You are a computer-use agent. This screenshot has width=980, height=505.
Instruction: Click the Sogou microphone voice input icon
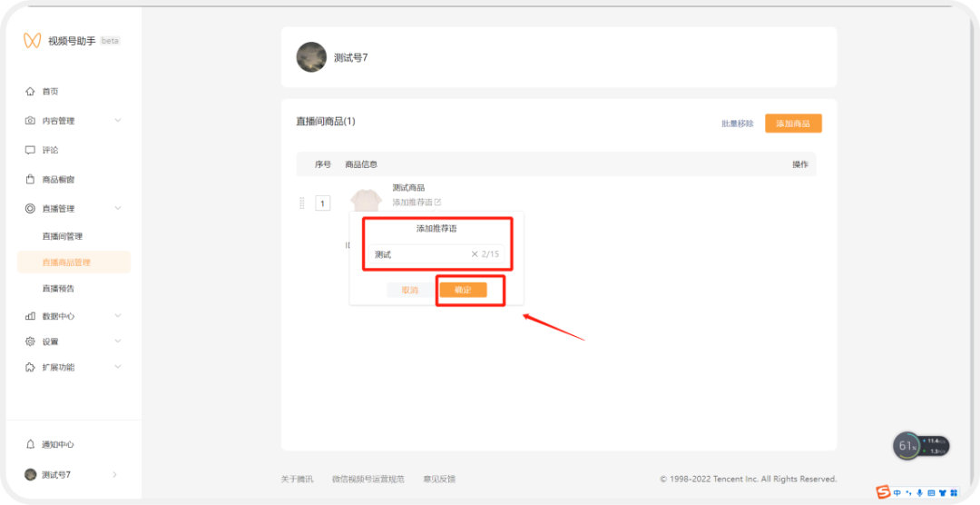coord(919,492)
